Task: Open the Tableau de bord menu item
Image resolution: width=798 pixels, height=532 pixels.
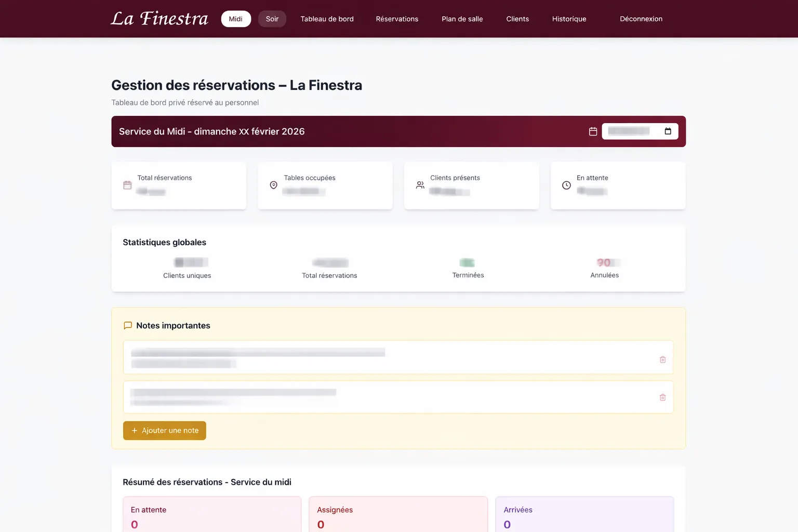Action: pyautogui.click(x=327, y=19)
